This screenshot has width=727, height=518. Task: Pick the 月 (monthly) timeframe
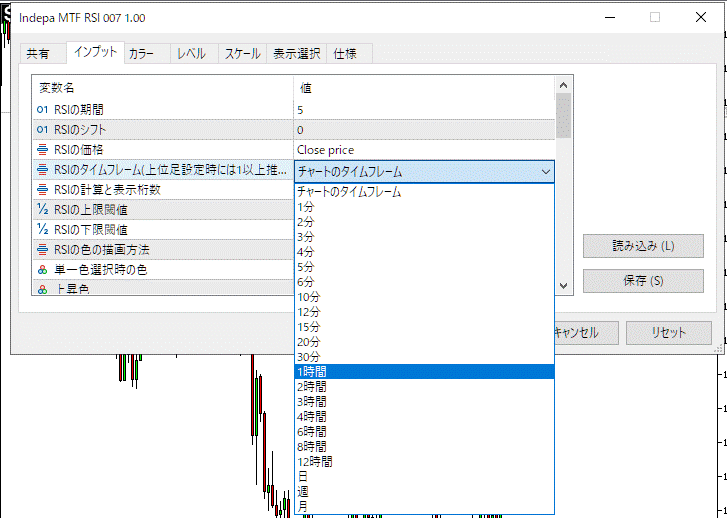pos(424,506)
